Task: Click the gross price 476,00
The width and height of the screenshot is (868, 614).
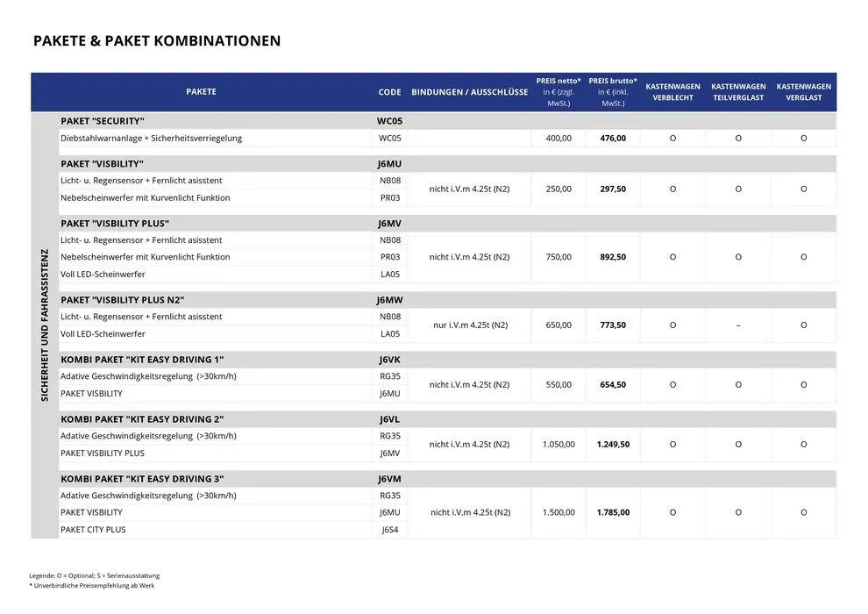Action: coord(613,139)
